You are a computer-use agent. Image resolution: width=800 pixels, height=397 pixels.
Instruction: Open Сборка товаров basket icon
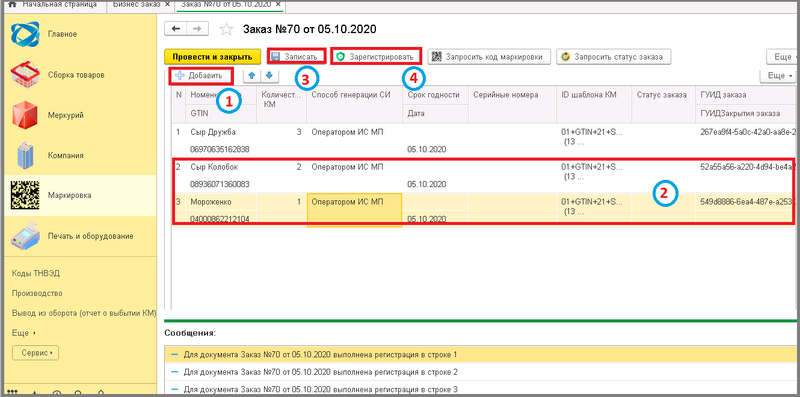tap(24, 75)
